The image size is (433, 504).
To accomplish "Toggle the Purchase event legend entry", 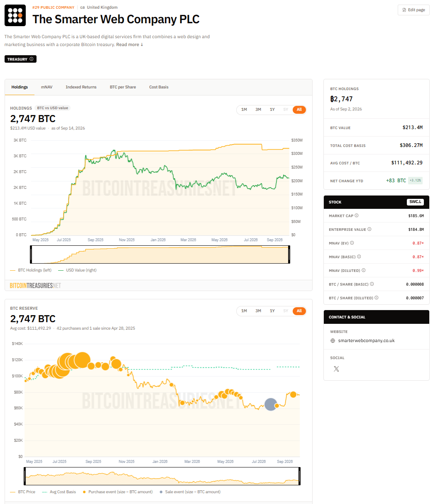I will (118, 492).
